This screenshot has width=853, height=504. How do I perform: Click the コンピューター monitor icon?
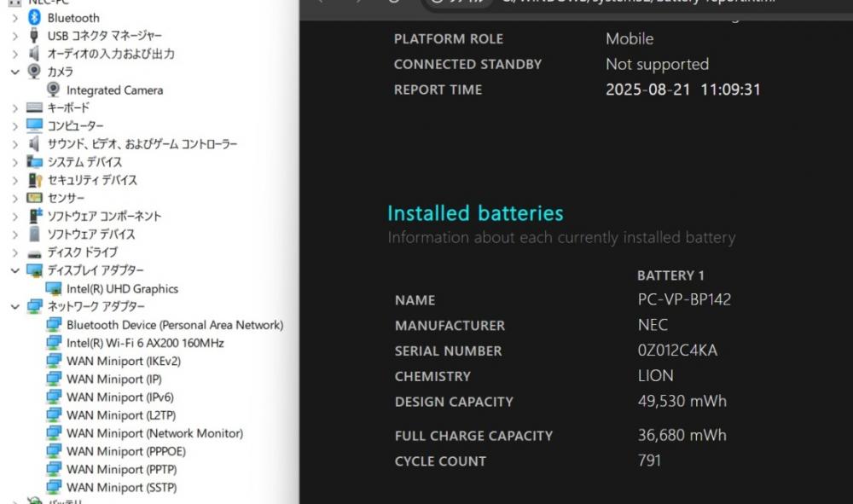pos(34,125)
